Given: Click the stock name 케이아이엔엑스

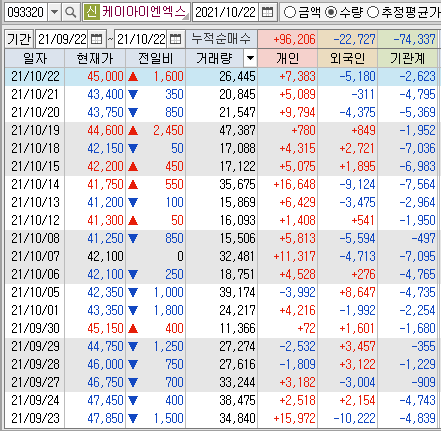Looking at the screenshot, I should 144,12.
